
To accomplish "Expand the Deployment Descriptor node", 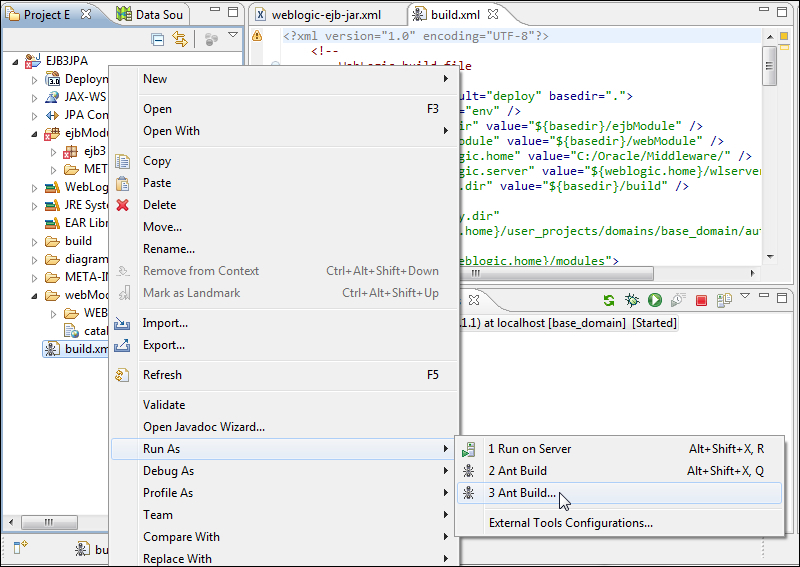I will (34, 80).
